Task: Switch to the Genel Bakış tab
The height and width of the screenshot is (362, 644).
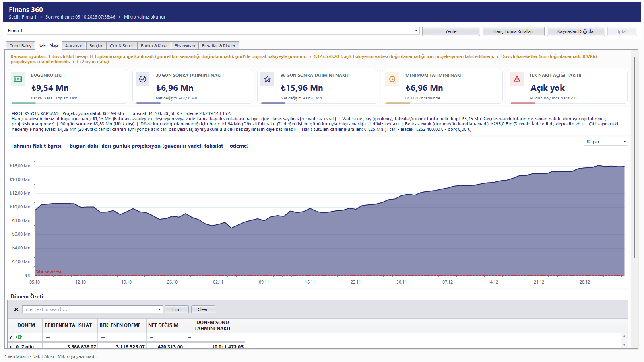Action: pyautogui.click(x=20, y=46)
